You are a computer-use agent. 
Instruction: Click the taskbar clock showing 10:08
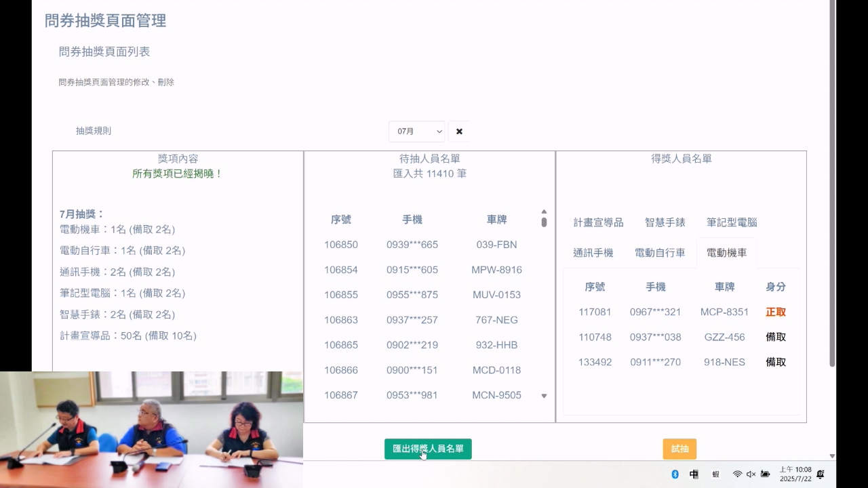(795, 474)
